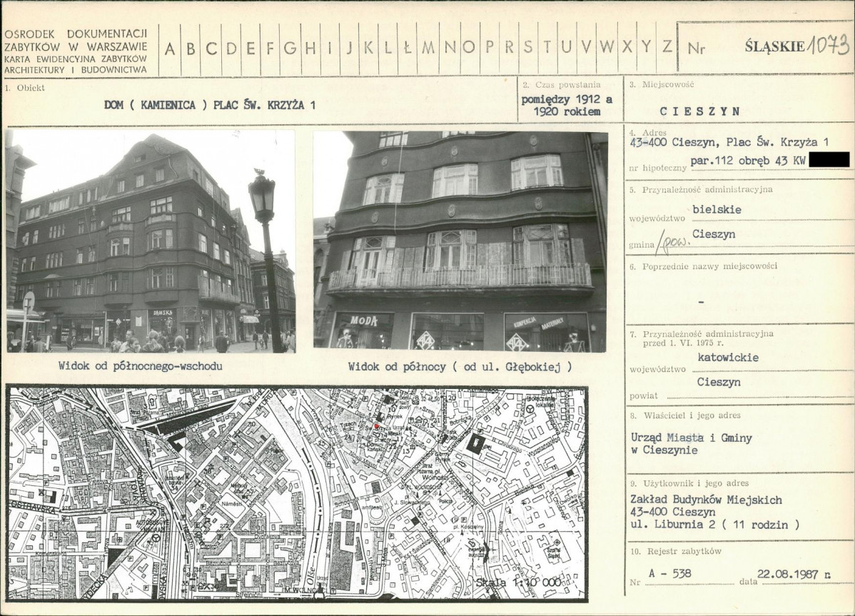Select the owner entry "Urząd Miasta i Gminy"
The width and height of the screenshot is (855, 616).
(x=691, y=438)
